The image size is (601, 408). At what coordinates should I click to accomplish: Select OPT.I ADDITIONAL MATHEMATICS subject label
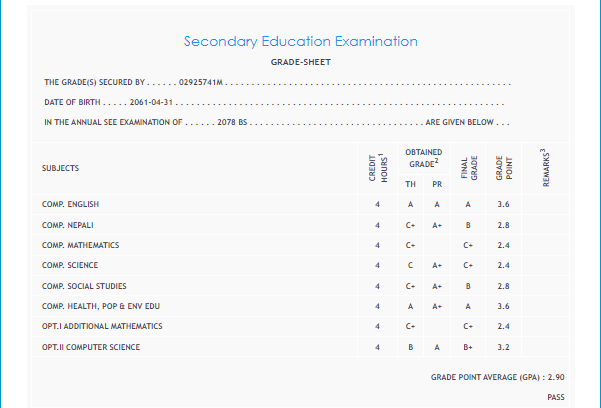[x=102, y=326]
